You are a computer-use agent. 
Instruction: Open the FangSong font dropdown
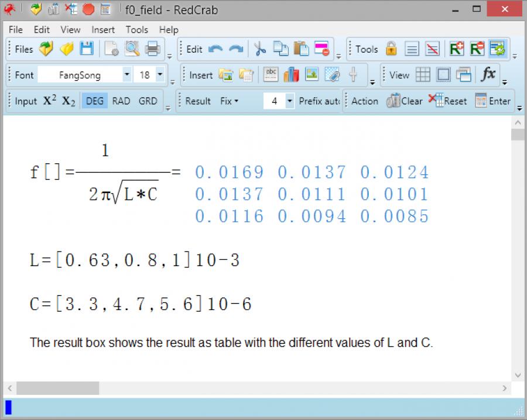126,74
